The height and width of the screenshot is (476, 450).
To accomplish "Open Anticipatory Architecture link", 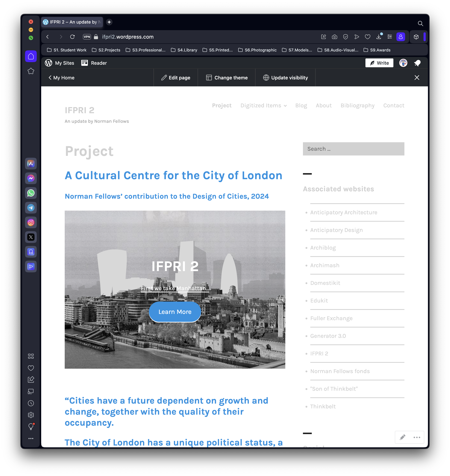I will pos(344,212).
